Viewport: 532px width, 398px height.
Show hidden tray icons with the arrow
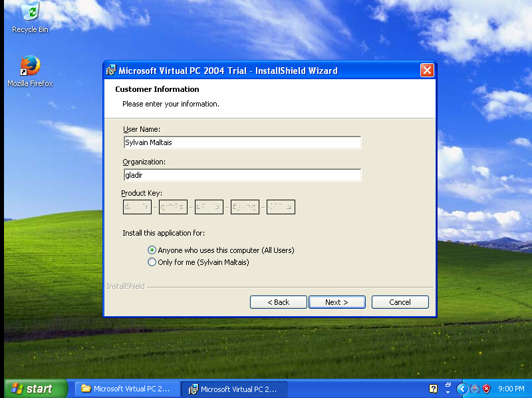click(x=463, y=389)
